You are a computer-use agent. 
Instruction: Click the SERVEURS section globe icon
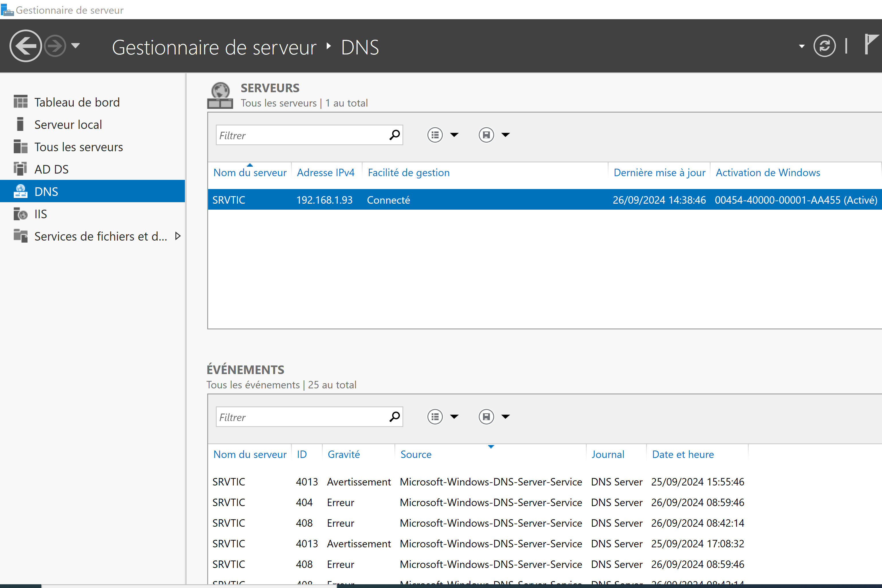click(220, 95)
